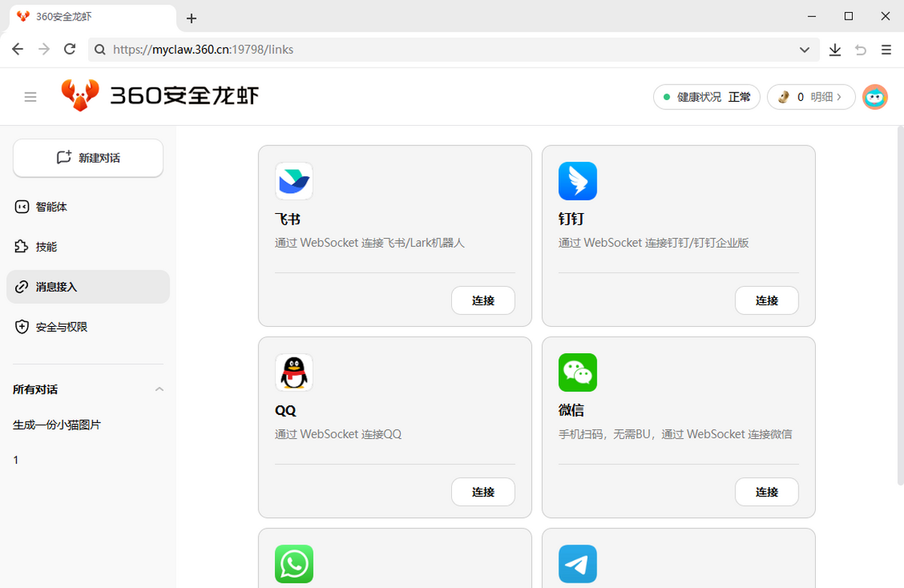Open the address bar dropdown arrow
Viewport: 904px width, 588px height.
804,49
